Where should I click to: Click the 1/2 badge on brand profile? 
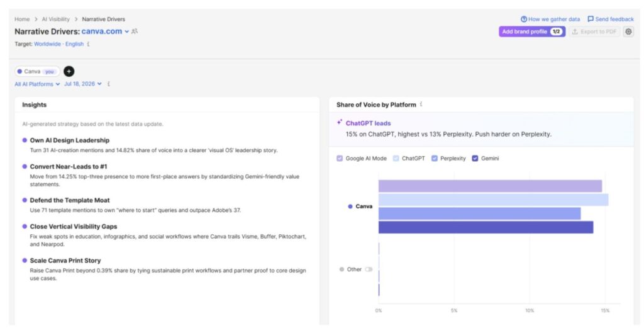556,31
